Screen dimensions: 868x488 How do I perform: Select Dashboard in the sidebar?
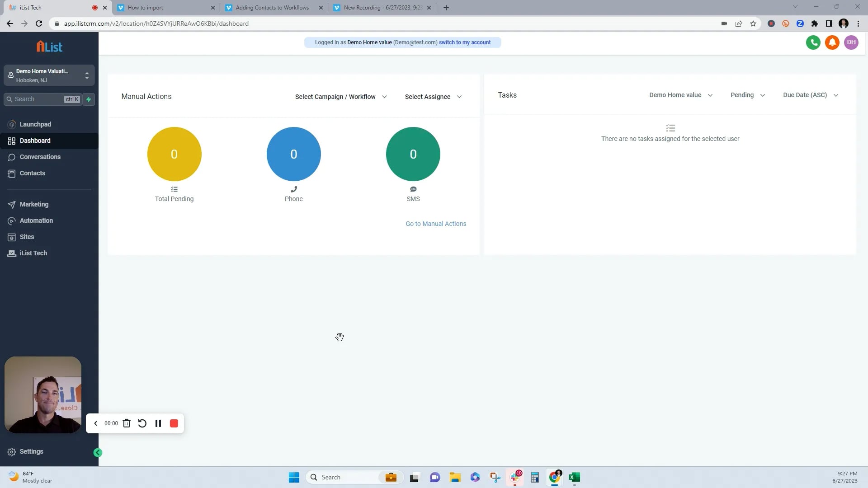pyautogui.click(x=49, y=141)
